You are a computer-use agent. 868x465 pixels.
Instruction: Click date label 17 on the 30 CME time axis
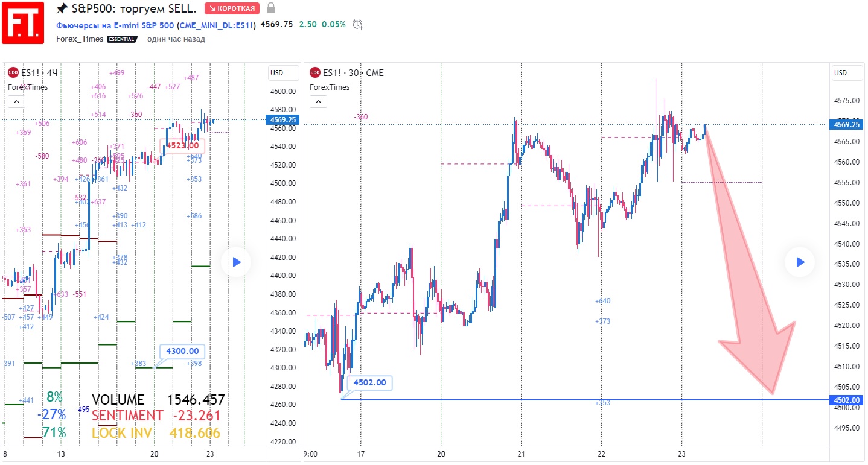click(x=360, y=454)
